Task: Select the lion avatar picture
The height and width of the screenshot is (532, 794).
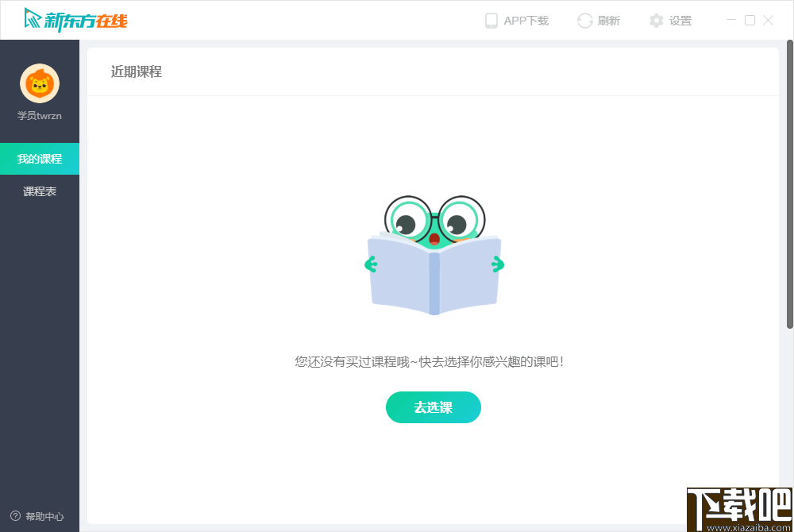Action: tap(40, 83)
